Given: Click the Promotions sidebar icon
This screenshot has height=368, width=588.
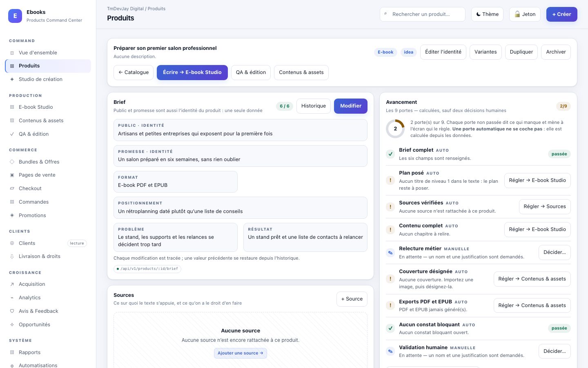Looking at the screenshot, I should pyautogui.click(x=12, y=215).
